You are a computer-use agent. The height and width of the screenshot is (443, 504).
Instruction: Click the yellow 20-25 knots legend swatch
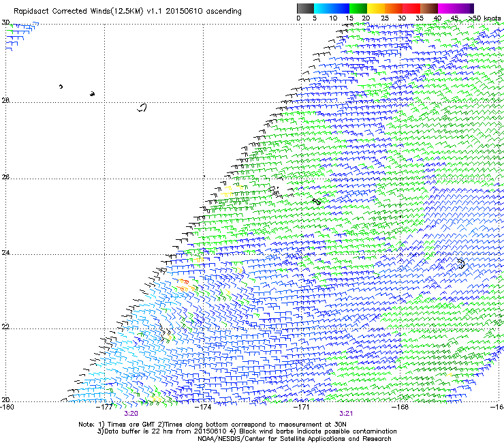(376, 8)
